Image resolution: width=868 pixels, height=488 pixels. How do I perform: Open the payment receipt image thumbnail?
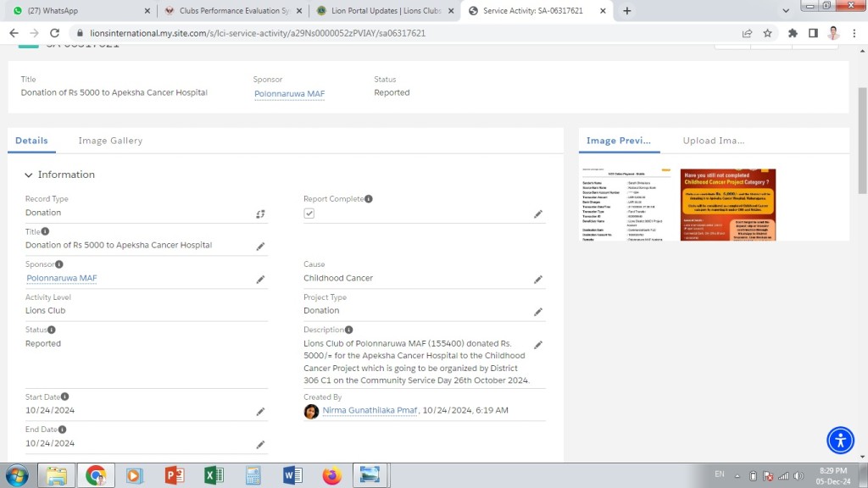tap(626, 204)
